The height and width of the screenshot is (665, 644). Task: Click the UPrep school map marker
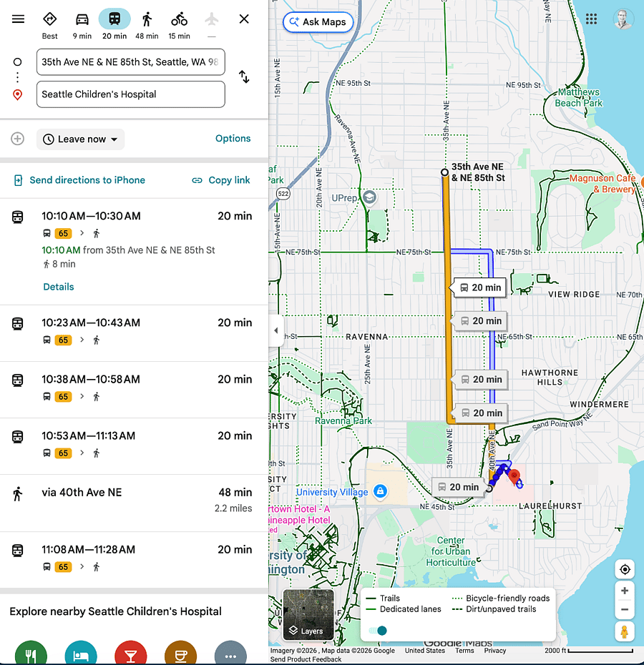pos(370,197)
